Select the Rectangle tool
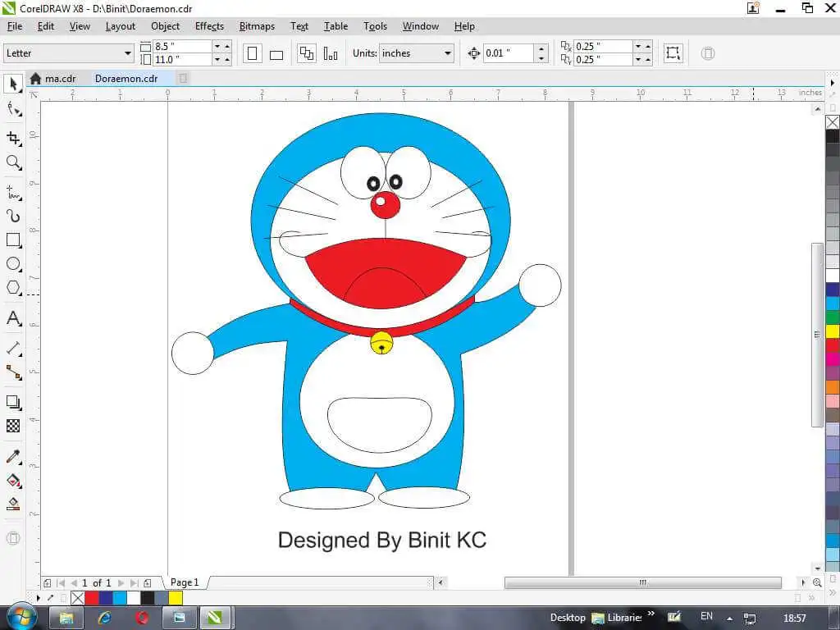 click(13, 240)
